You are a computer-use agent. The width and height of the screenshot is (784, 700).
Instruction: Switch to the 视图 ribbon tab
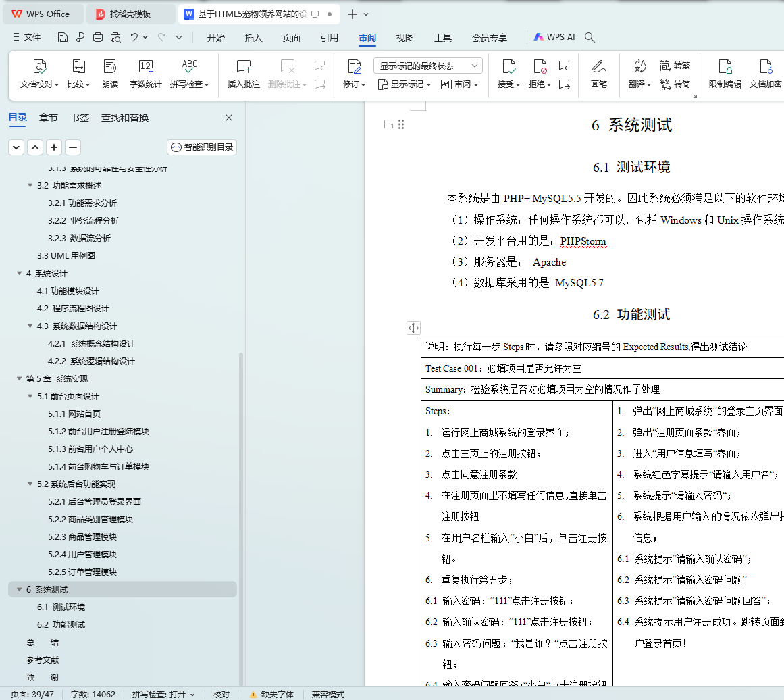pyautogui.click(x=405, y=38)
